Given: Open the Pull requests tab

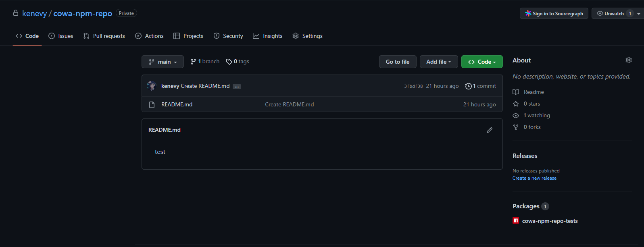Looking at the screenshot, I should point(104,36).
